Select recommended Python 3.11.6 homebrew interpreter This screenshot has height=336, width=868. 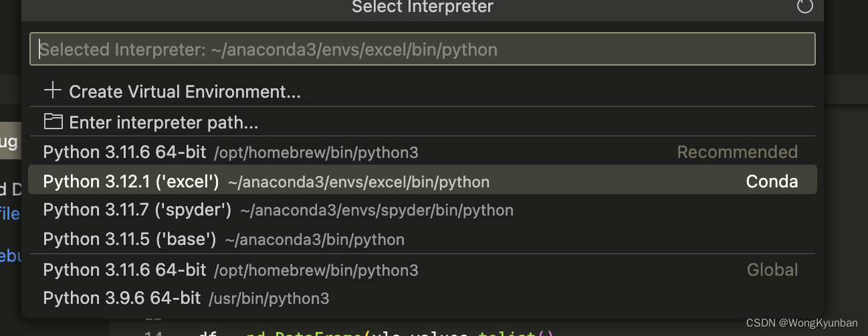click(x=423, y=153)
